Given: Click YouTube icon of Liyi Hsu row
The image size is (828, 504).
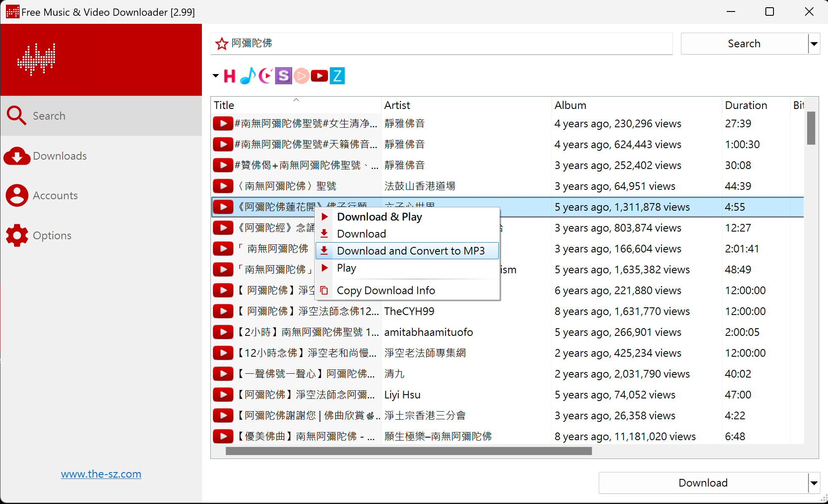Looking at the screenshot, I should tap(223, 395).
